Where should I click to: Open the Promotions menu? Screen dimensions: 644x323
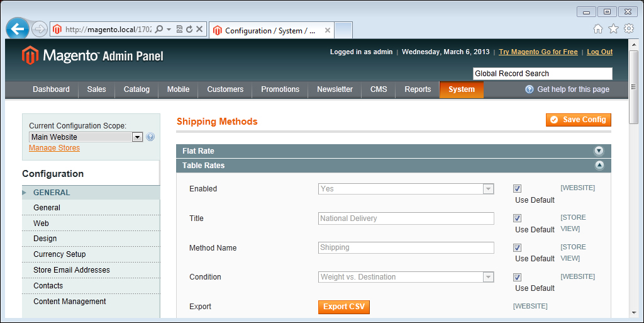(280, 89)
